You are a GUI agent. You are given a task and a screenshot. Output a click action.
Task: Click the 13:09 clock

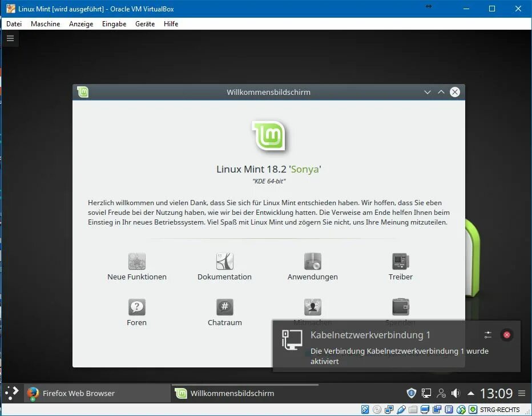point(496,393)
